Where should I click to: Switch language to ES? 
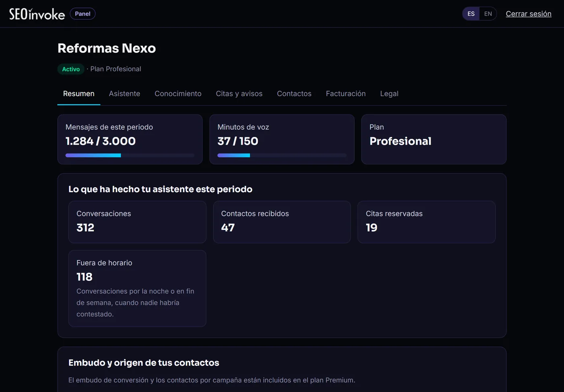click(471, 14)
